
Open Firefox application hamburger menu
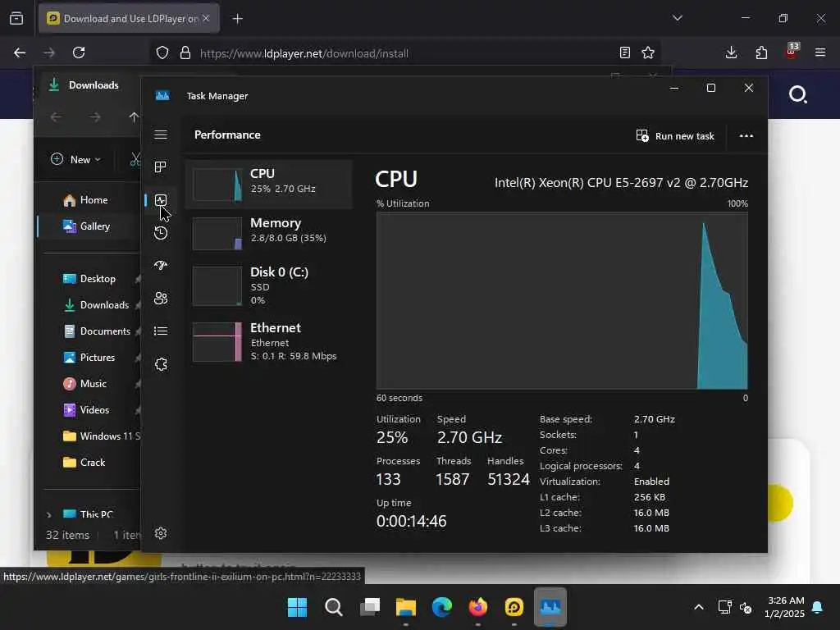[x=820, y=52]
